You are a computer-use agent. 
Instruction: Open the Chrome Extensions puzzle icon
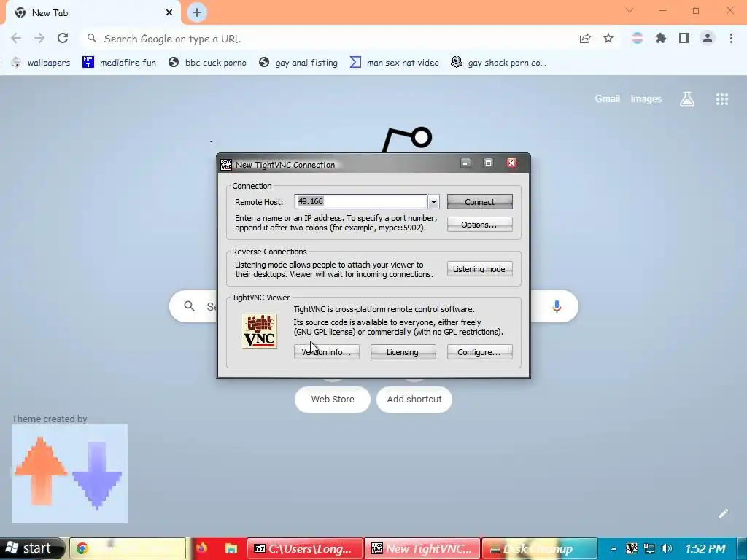(660, 38)
